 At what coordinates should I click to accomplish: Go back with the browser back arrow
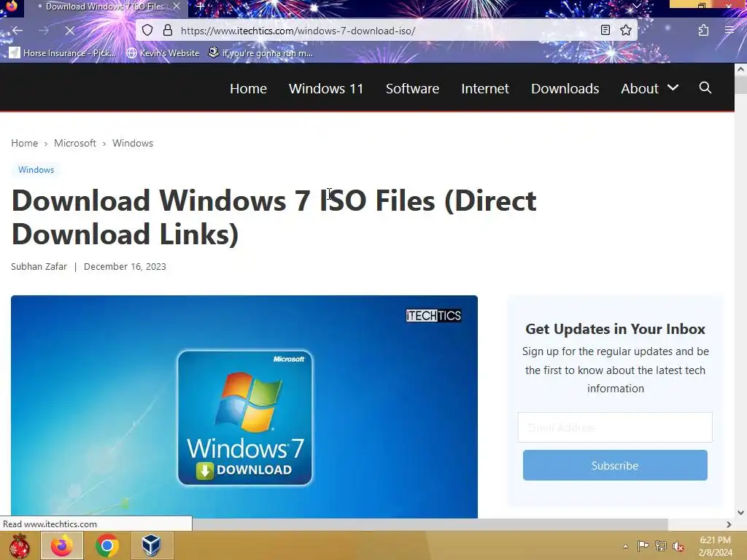(x=18, y=31)
